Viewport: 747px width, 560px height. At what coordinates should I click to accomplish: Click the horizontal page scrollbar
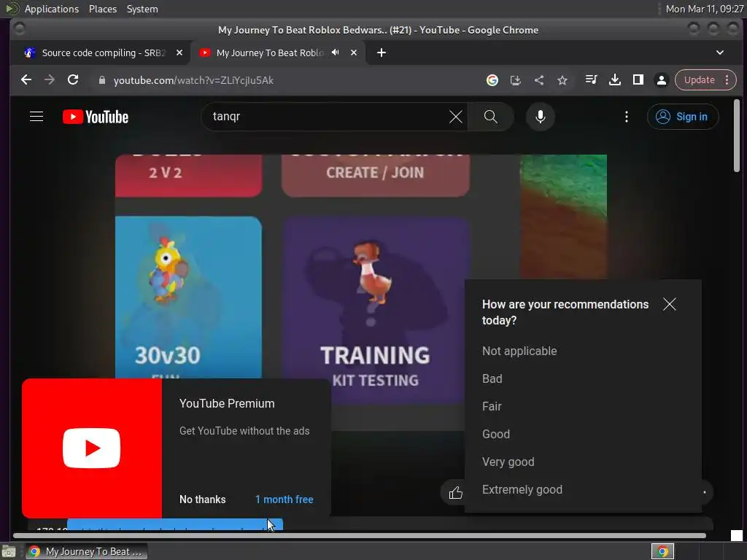click(x=359, y=535)
